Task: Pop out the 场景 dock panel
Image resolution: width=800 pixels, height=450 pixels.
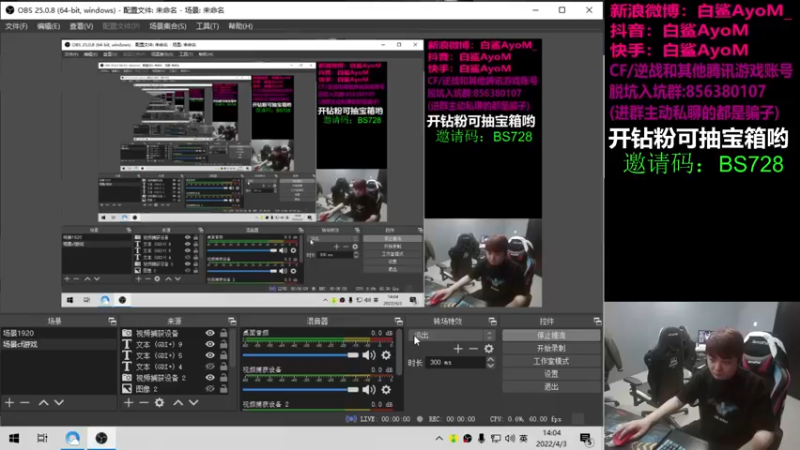Action: 112,321
